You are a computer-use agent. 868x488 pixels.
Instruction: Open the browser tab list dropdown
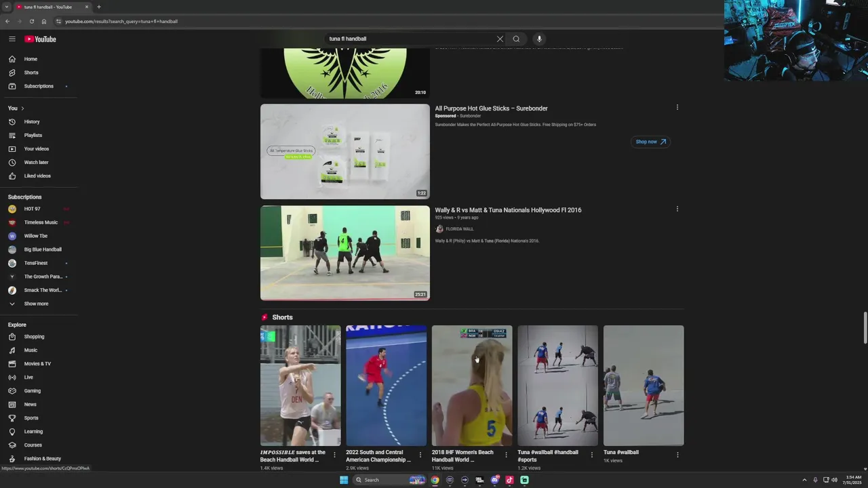coord(6,7)
